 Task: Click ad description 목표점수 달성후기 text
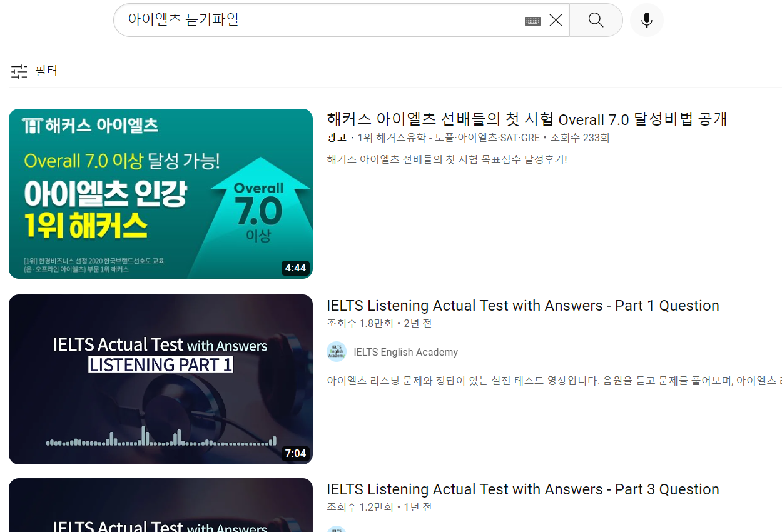coord(447,159)
